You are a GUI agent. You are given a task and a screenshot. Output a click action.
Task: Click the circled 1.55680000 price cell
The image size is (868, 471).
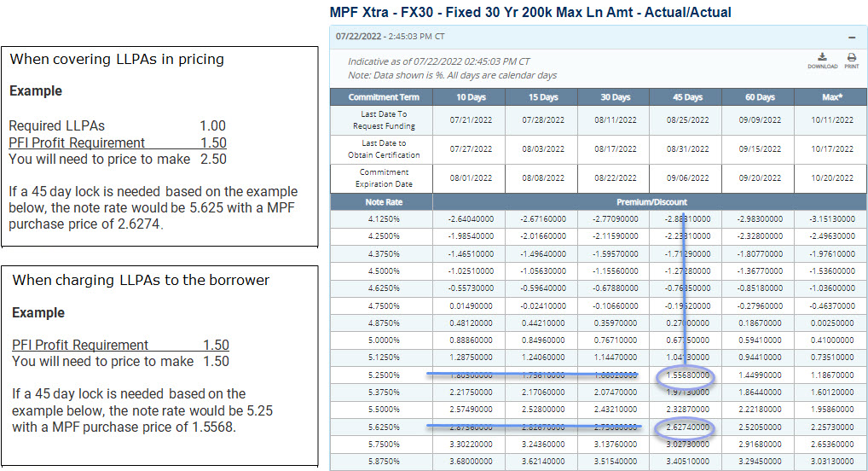(687, 375)
